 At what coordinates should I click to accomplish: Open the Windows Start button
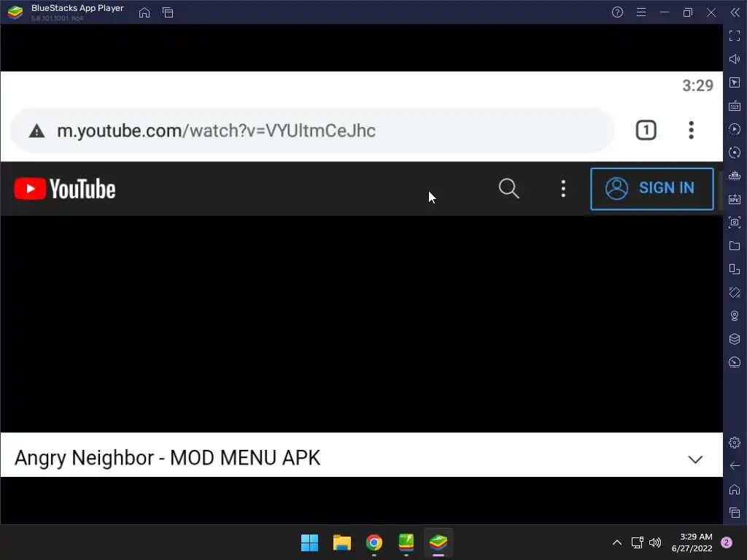(309, 542)
